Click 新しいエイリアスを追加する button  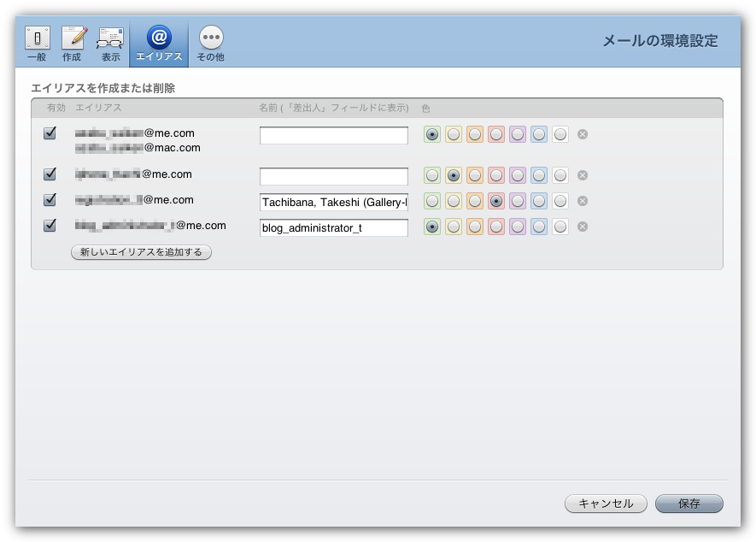pos(141,252)
